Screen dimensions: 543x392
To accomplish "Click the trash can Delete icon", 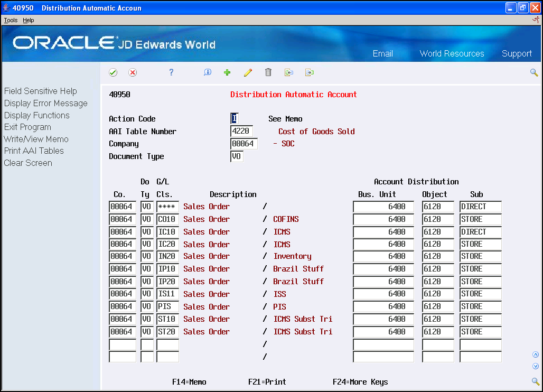I will click(268, 72).
